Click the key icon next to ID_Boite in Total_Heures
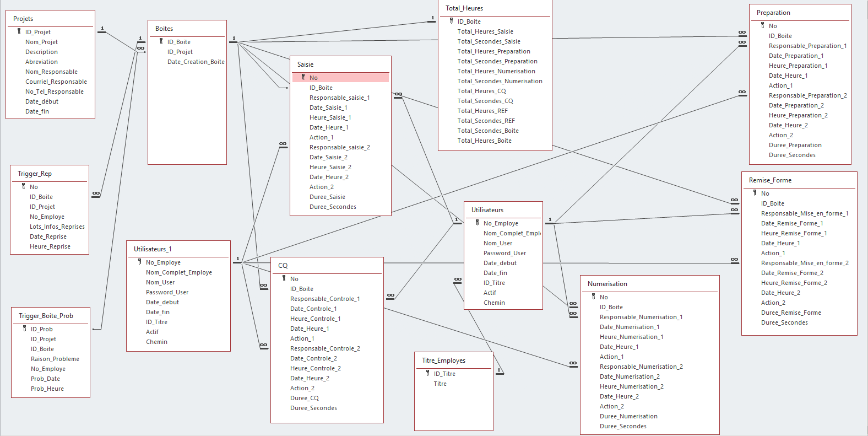The width and height of the screenshot is (868, 436). click(451, 21)
